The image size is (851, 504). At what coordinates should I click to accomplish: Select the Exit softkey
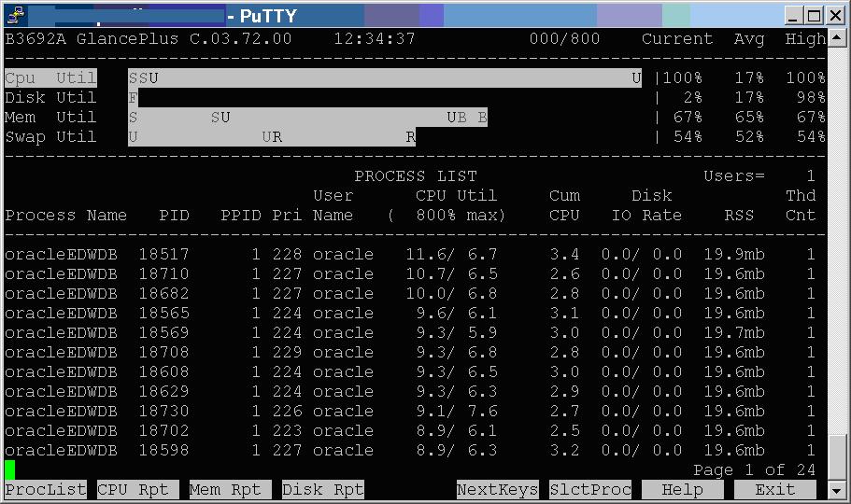[775, 490]
